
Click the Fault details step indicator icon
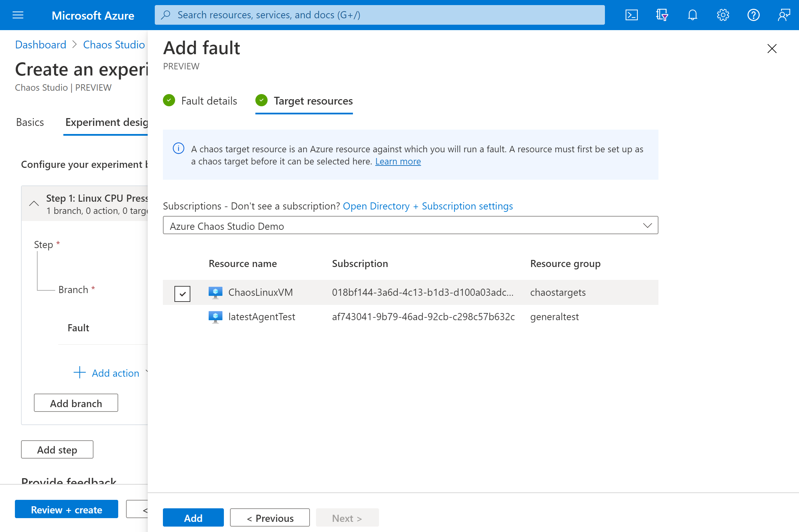170,101
